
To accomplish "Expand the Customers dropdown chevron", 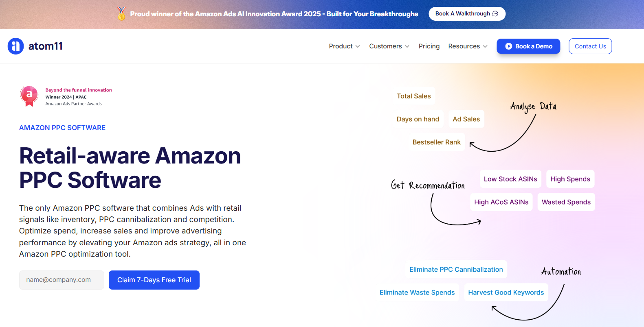I will click(x=407, y=46).
